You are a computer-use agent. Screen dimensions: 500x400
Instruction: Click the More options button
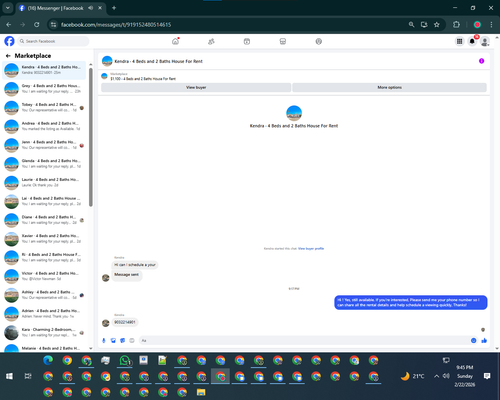click(389, 87)
